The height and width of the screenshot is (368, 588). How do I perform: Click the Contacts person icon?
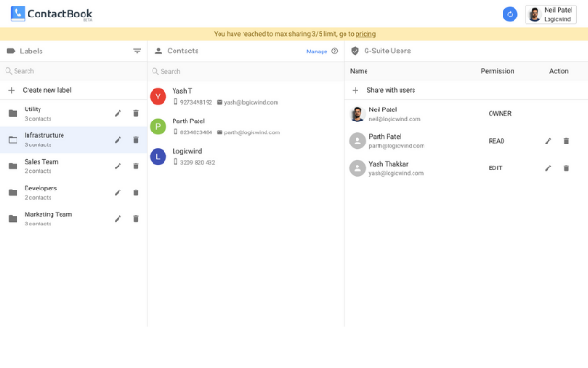pyautogui.click(x=158, y=52)
